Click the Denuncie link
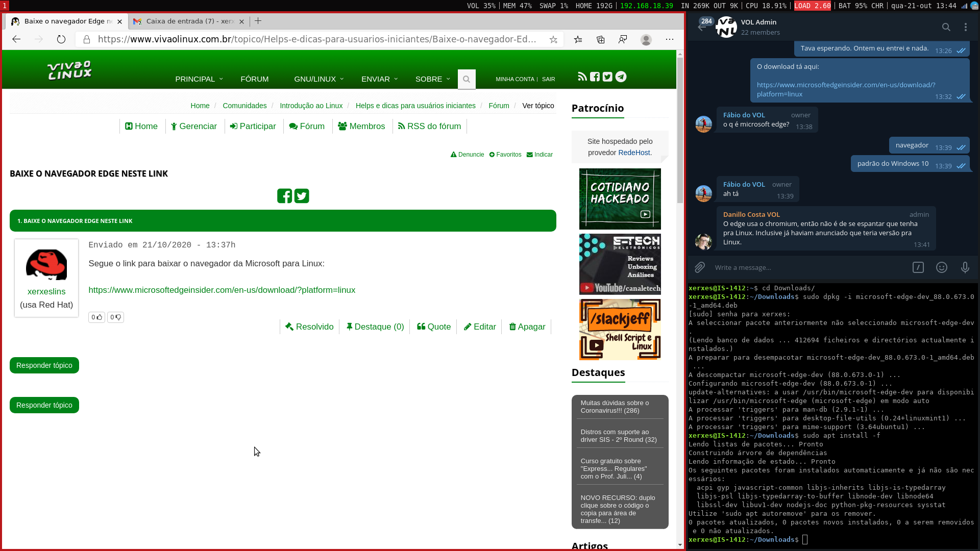980x551 pixels. coord(468,155)
